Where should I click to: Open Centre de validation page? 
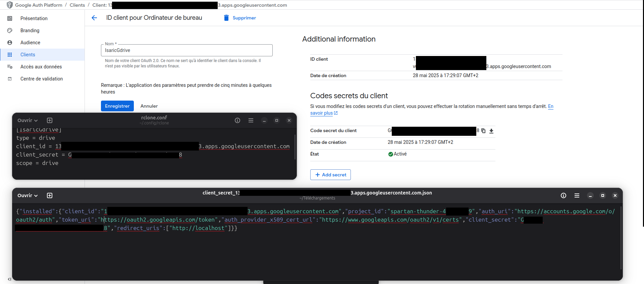point(42,79)
